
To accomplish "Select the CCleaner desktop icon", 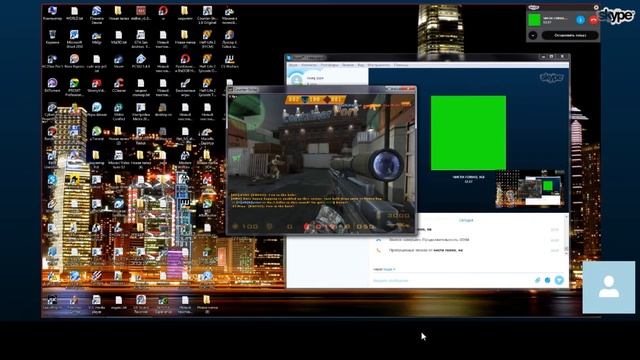I will (119, 86).
